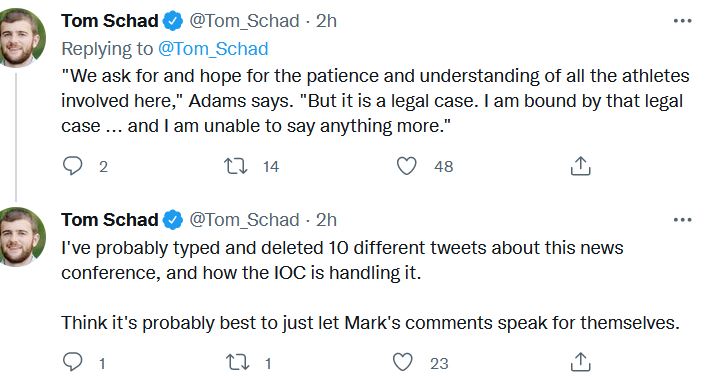
Task: Retweet the tweet about the IOC news conference
Action: coord(237,362)
